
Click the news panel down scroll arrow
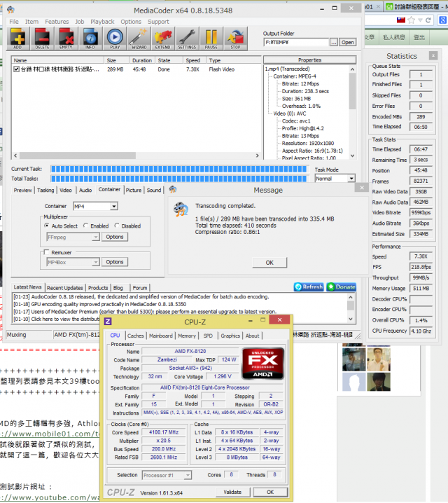click(x=351, y=319)
